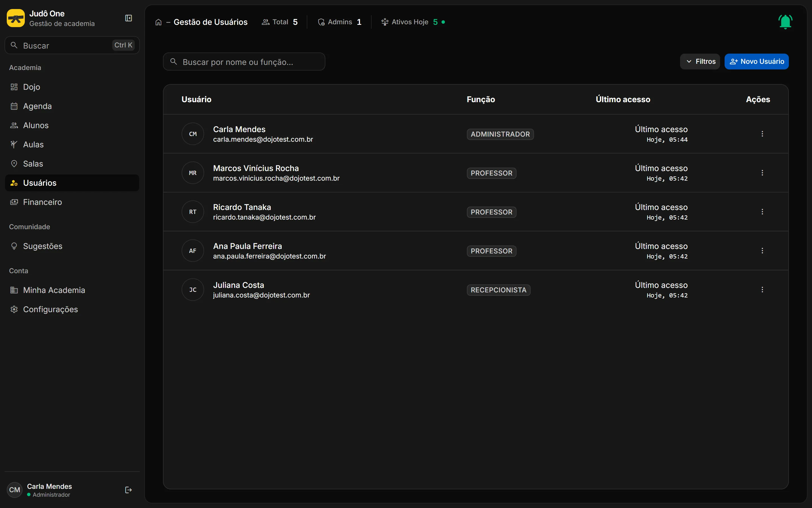Image resolution: width=812 pixels, height=508 pixels.
Task: Click the ADMINISTRADOR role badge
Action: click(x=500, y=134)
